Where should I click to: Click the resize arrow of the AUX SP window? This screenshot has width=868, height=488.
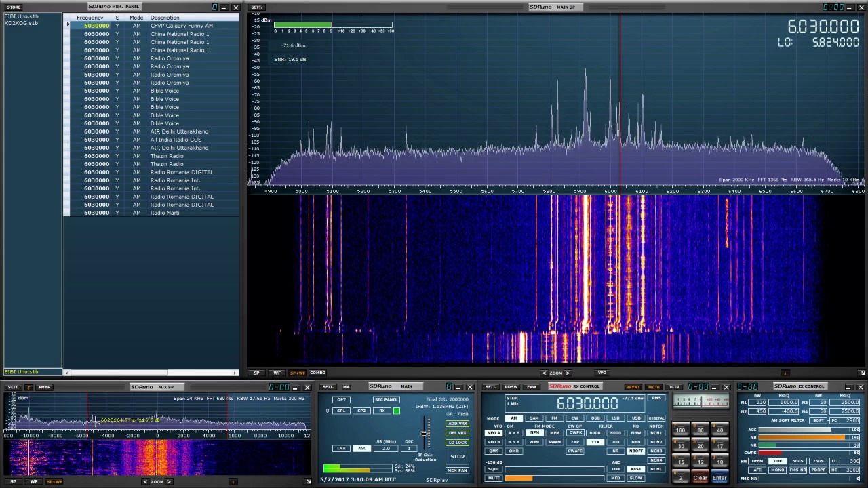point(308,481)
